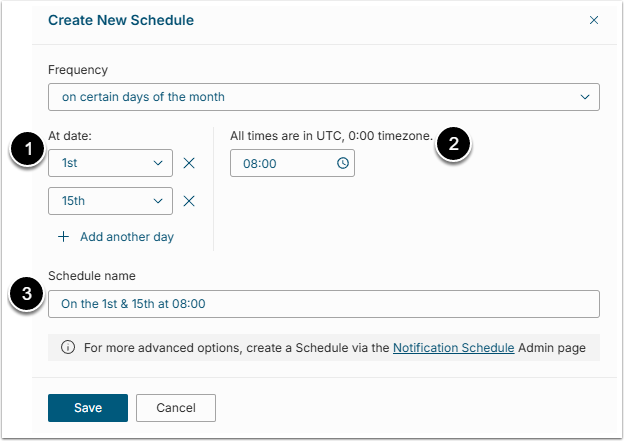Expand the Frequency dropdown
The image size is (624, 441).
323,97
